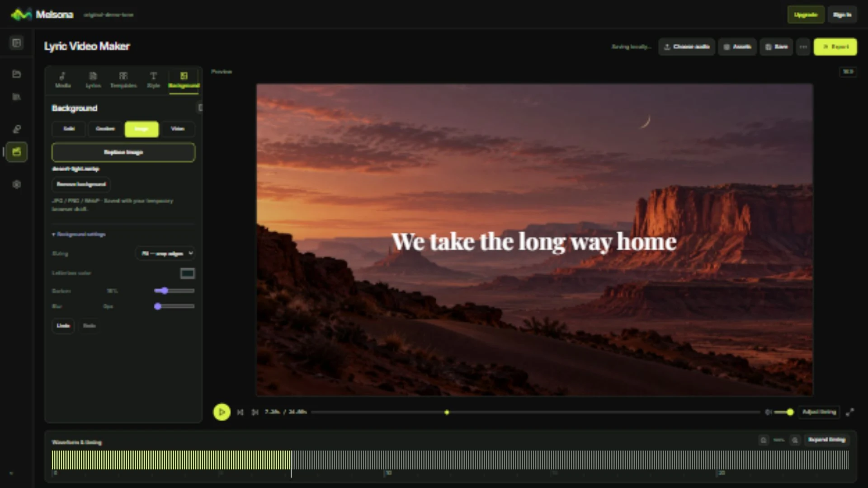Switch to the Style tab
This screenshot has height=488, width=868.
(153, 80)
